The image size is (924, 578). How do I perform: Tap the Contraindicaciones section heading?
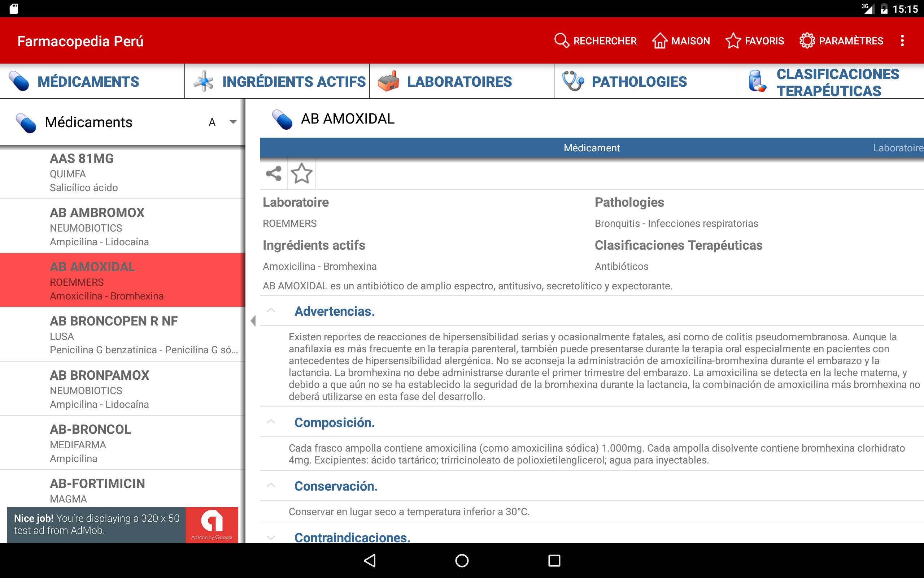point(352,537)
